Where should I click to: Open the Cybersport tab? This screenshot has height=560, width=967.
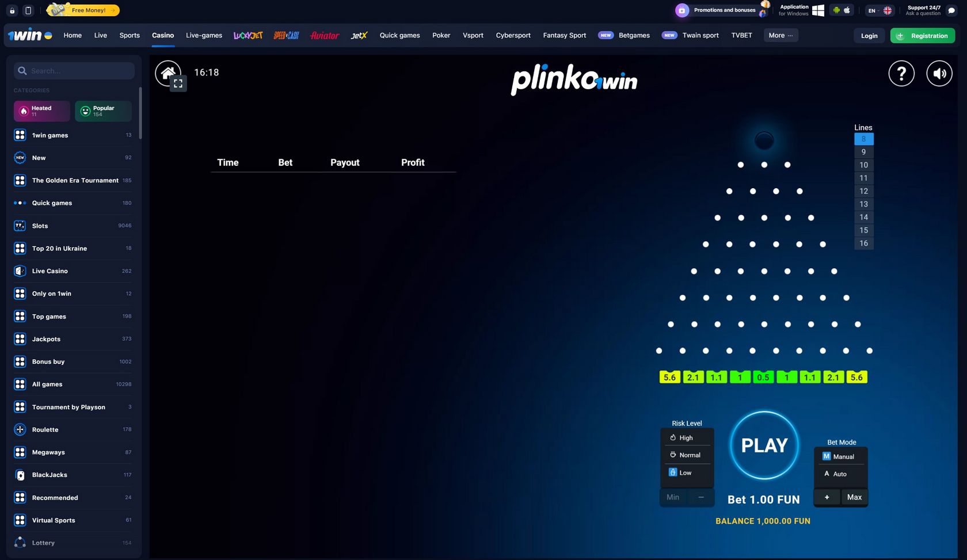[x=513, y=35]
